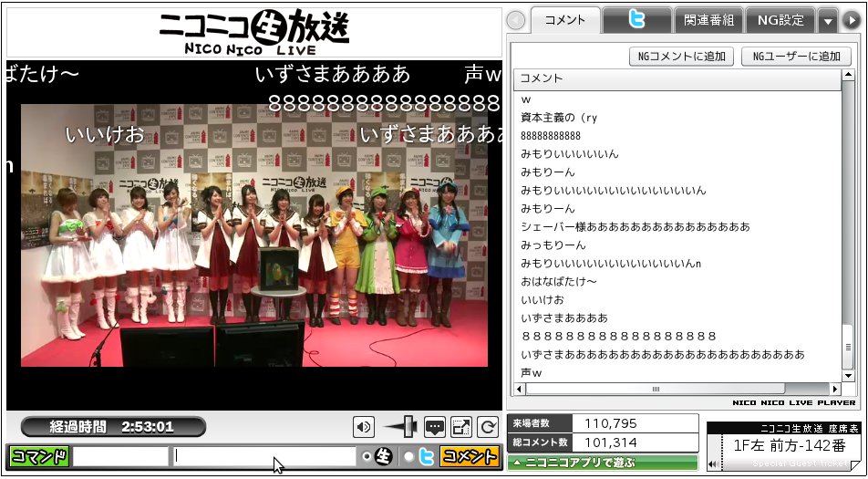Viewport: 868px width, 479px height.
Task: Click the NGユーザーに追加 button
Action: 796,57
